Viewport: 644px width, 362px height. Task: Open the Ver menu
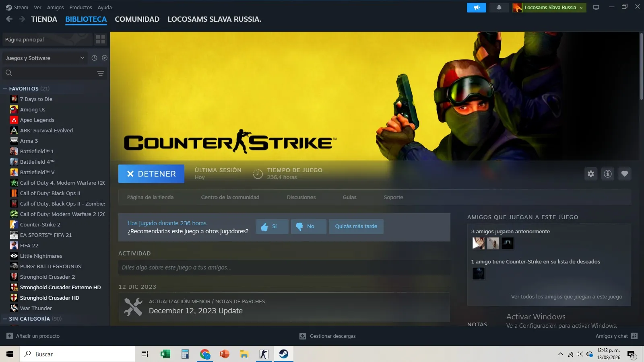[37, 7]
